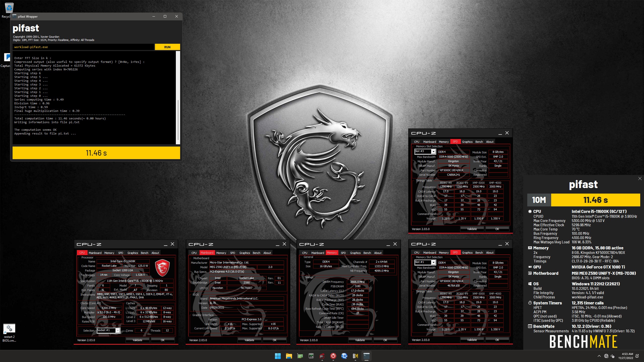Click the BenchMate version icon in result panel
The height and width of the screenshot is (362, 644).
[x=530, y=326]
